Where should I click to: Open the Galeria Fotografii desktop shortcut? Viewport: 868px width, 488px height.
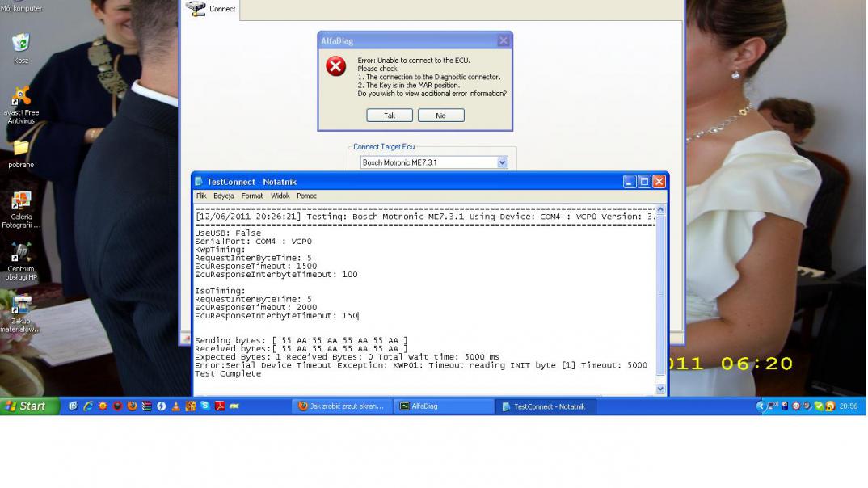[21, 210]
